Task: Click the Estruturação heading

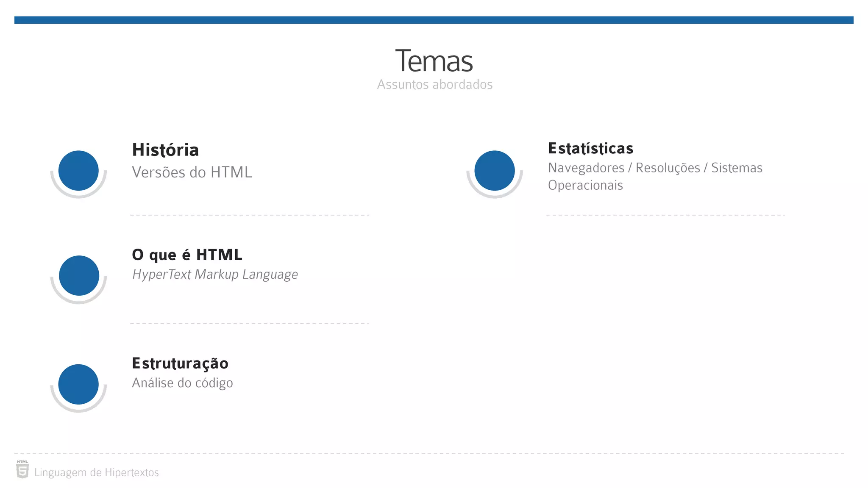Action: click(180, 363)
